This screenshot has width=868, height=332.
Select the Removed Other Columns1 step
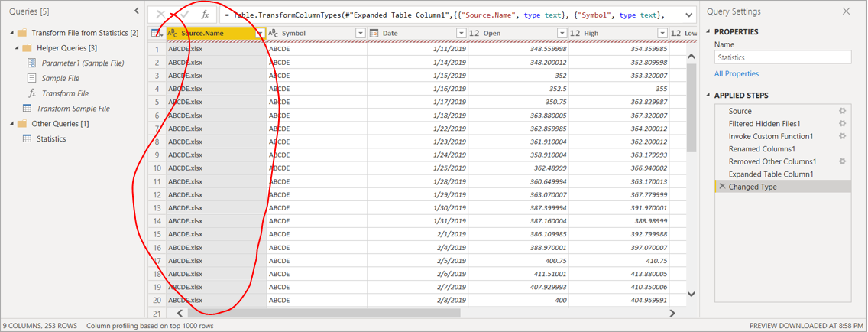click(x=772, y=162)
